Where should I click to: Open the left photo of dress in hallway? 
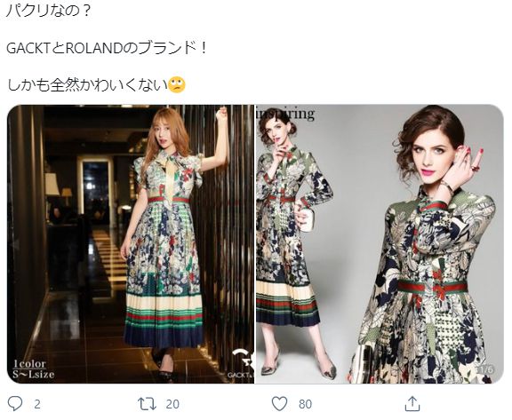[131, 244]
